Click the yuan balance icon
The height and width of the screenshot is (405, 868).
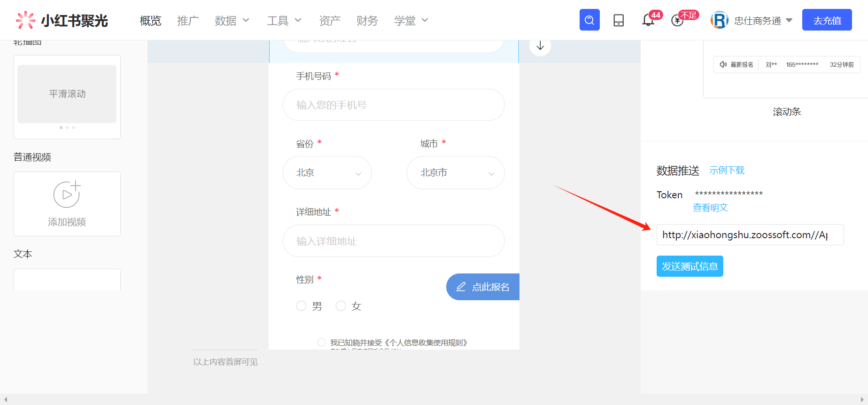(x=677, y=20)
